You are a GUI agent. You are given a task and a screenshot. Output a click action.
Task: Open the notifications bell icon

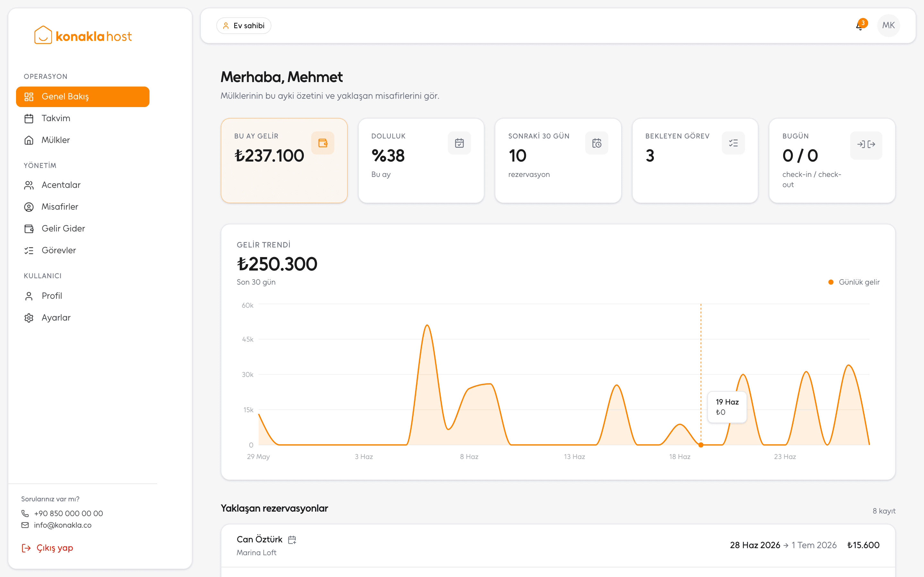pyautogui.click(x=860, y=26)
